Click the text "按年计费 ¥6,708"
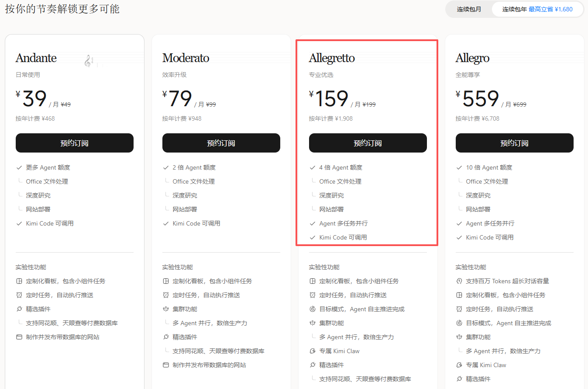 click(x=478, y=118)
